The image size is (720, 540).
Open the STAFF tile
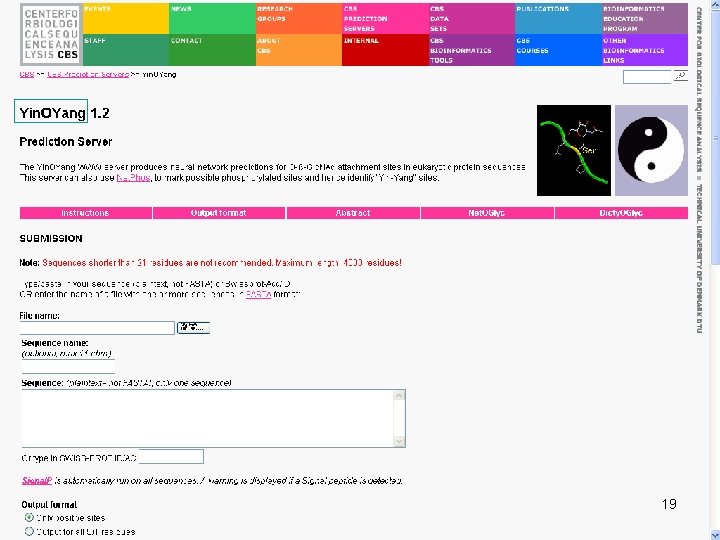click(x=126, y=50)
